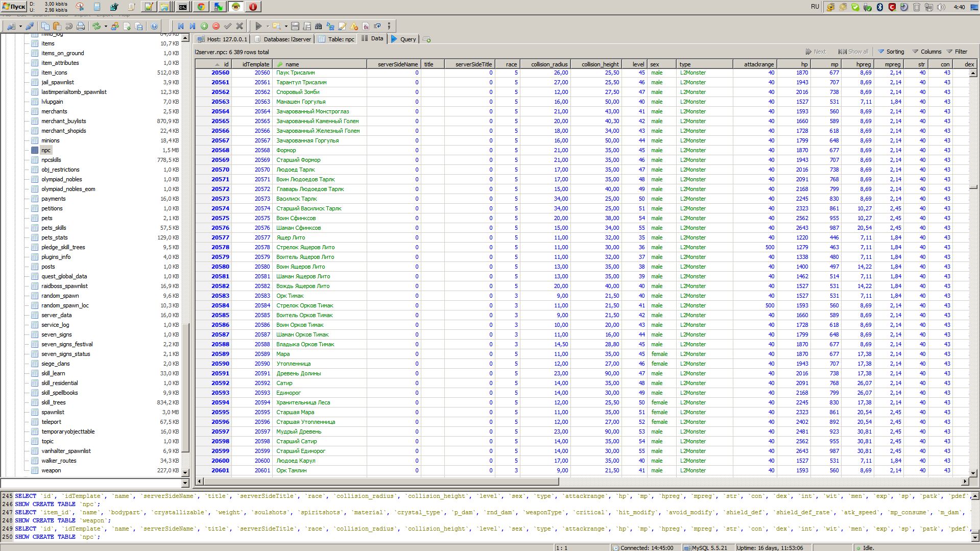This screenshot has width=980, height=551.
Task: Sort by the level column header
Action: click(x=634, y=64)
